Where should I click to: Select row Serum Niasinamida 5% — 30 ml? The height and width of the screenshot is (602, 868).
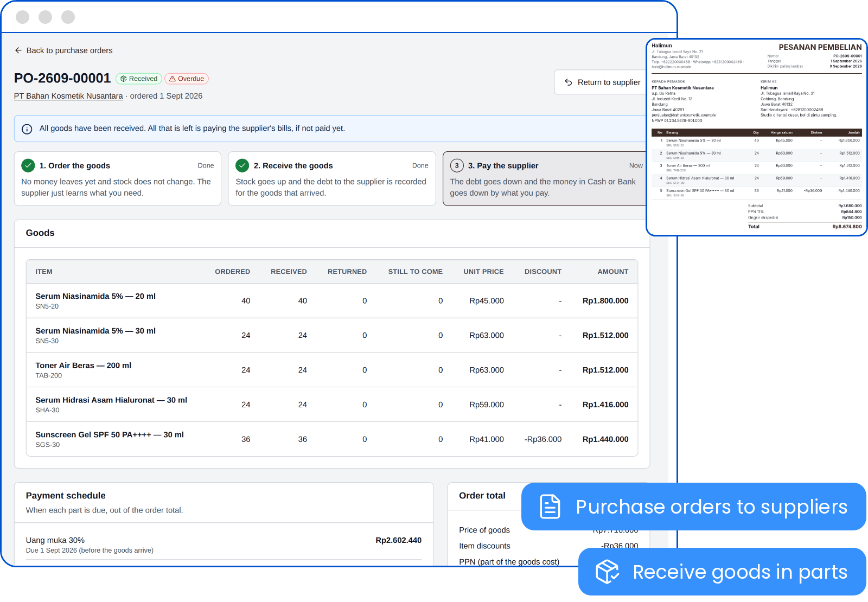pos(332,336)
